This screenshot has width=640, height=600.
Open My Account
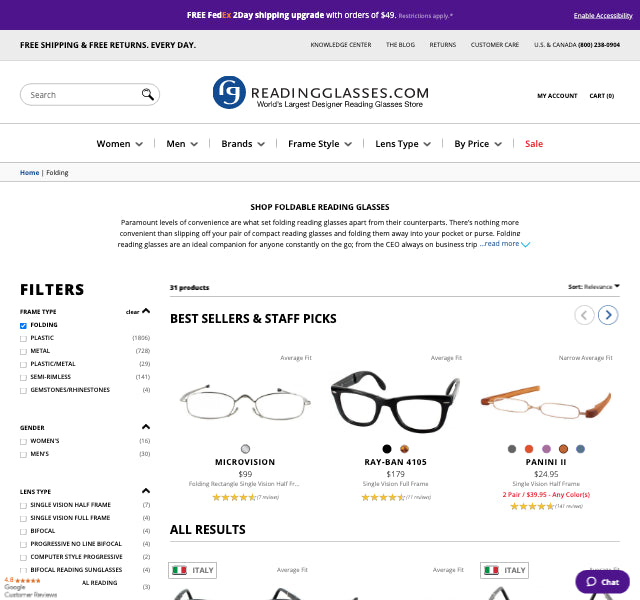point(557,96)
